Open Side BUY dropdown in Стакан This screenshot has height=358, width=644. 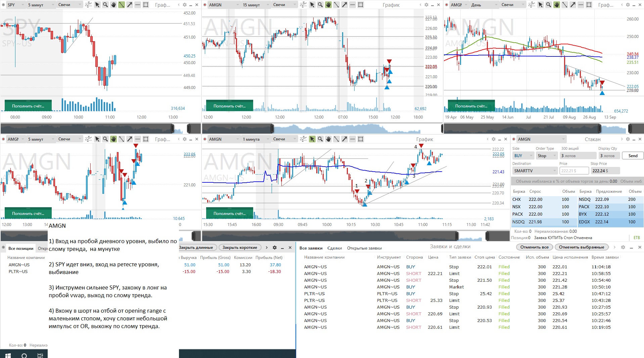pos(523,156)
